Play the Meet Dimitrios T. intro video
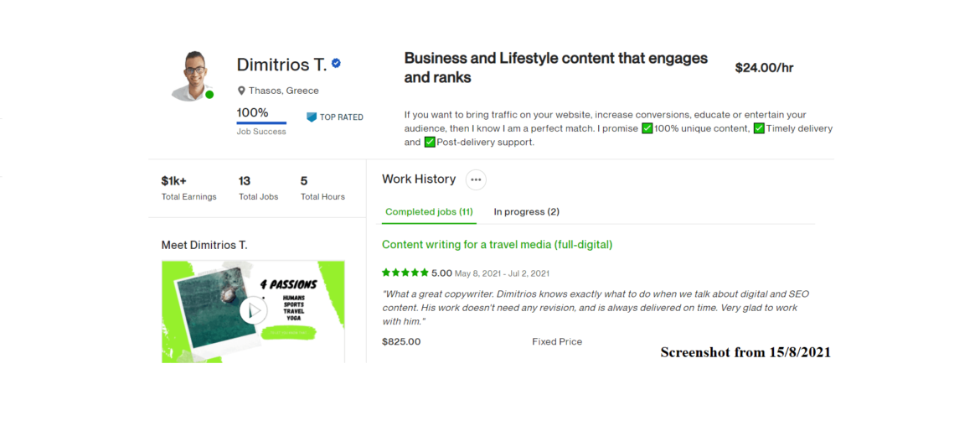The width and height of the screenshot is (980, 426). tap(253, 311)
